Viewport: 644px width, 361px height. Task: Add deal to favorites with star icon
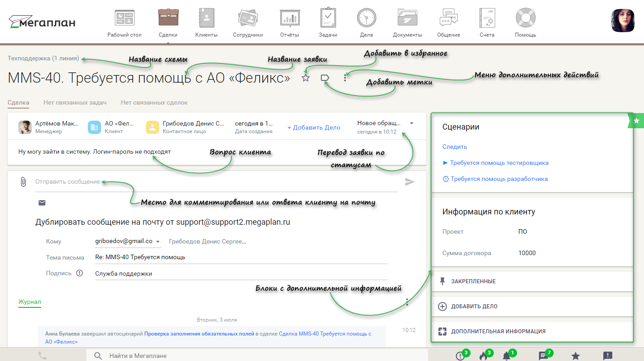[306, 78]
